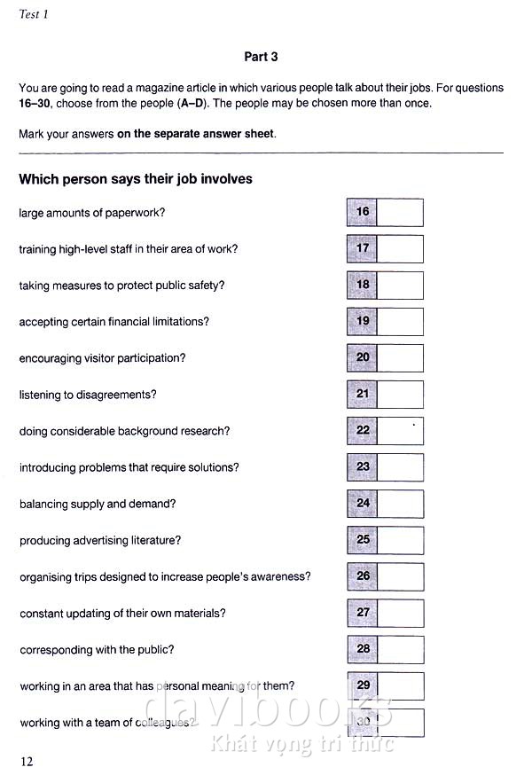Choose the answer field for question 19
This screenshot has height=783, width=532.
400,322
